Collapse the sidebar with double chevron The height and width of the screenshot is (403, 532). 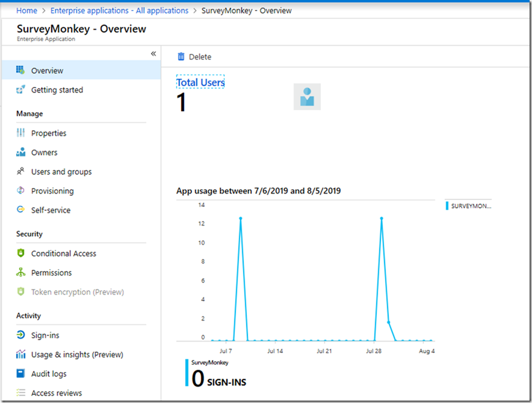click(x=153, y=54)
